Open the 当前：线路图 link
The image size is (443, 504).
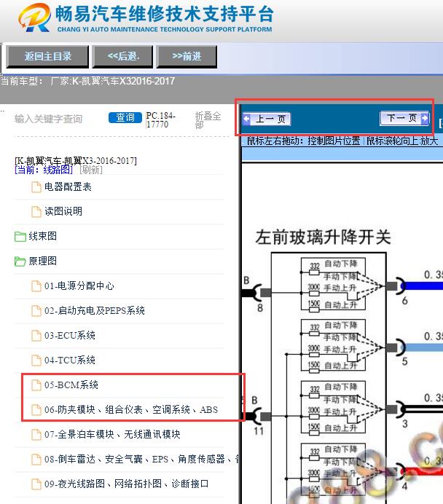coord(44,170)
